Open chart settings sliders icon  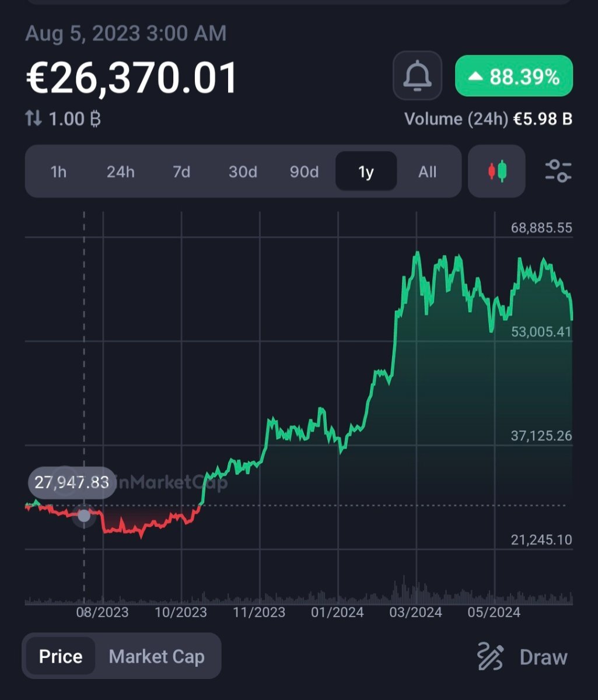click(558, 171)
